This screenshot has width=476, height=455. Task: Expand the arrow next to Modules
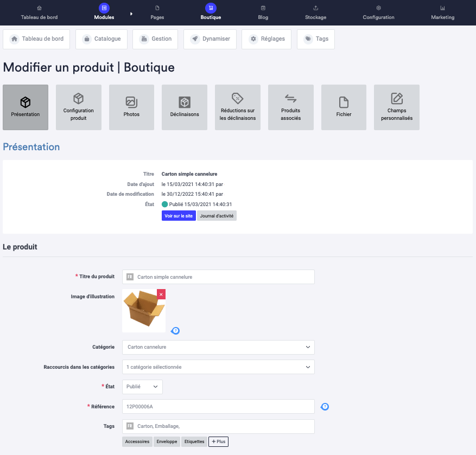pos(131,14)
